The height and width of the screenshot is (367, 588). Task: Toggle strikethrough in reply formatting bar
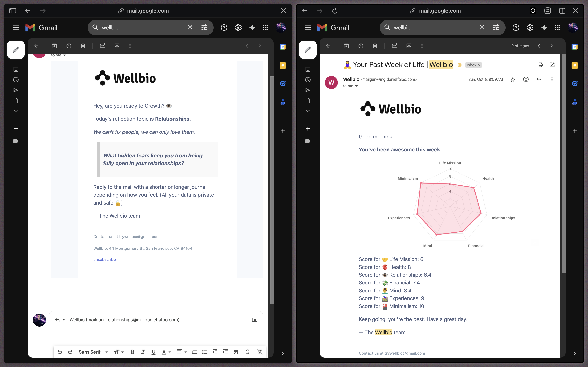pyautogui.click(x=248, y=352)
